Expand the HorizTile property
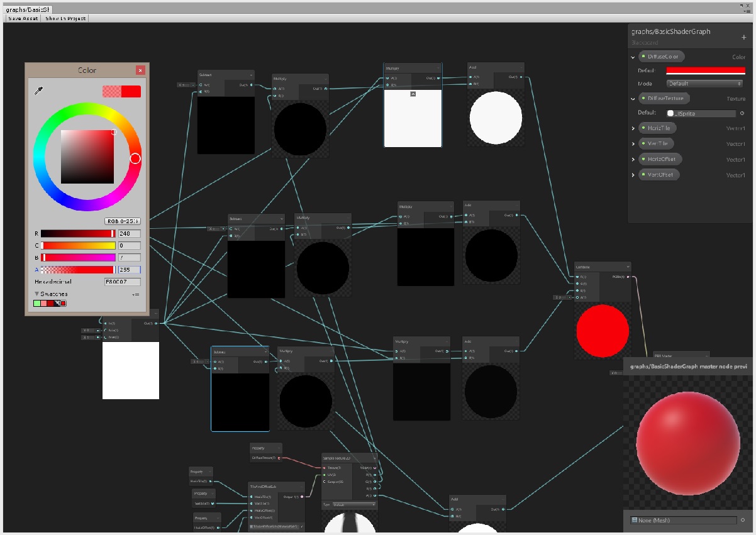This screenshot has width=756, height=535. (633, 128)
